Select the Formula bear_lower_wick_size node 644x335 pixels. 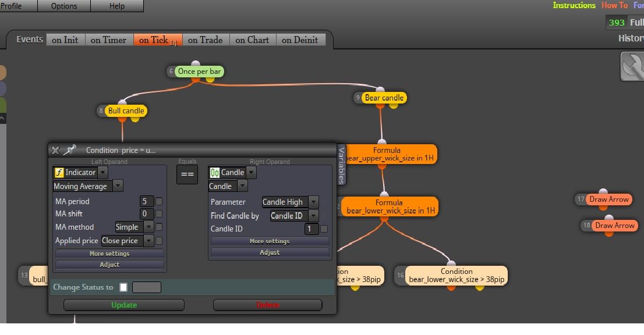tap(389, 206)
